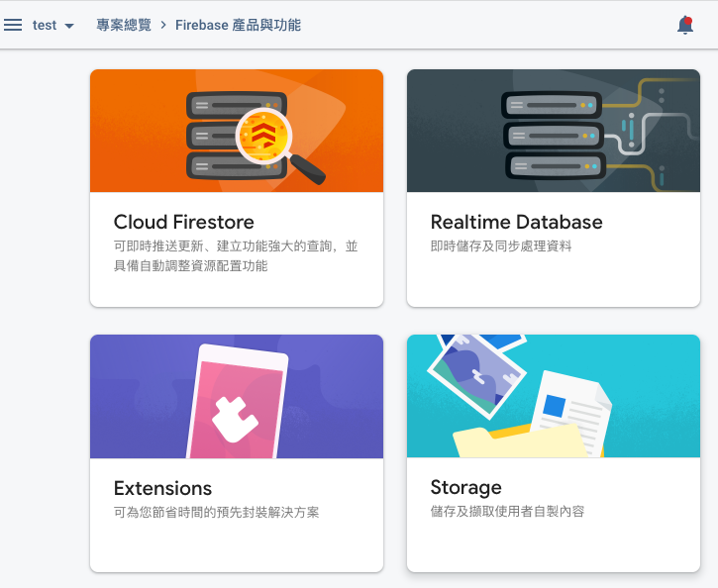Expand the test project dropdown

(53, 25)
